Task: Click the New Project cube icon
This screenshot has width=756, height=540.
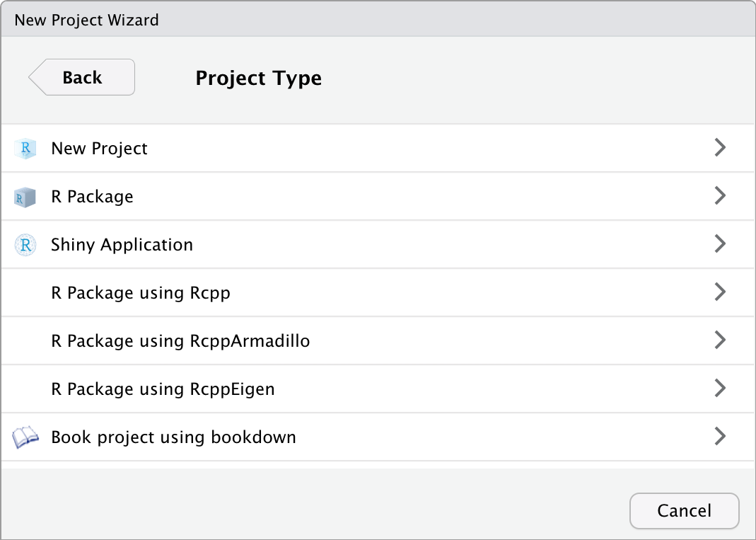Action: (x=25, y=149)
